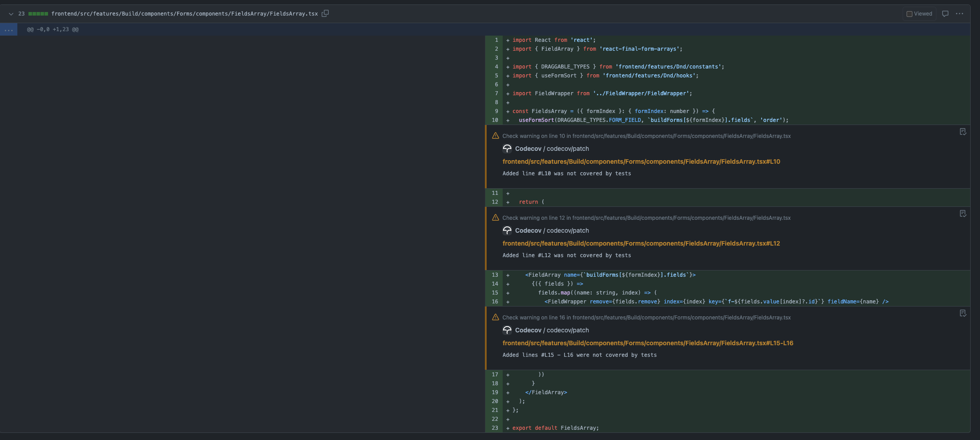The width and height of the screenshot is (980, 440).
Task: Click the changed line count '23'
Action: 21,14
